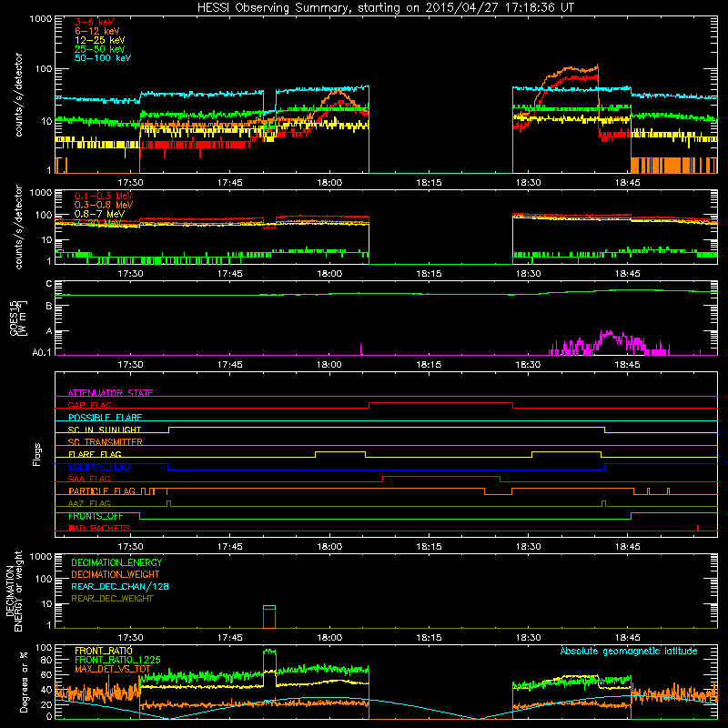This screenshot has height=728, width=728.
Task: Click the yellow 0.8-7 MeV legend label
Action: pos(99,214)
